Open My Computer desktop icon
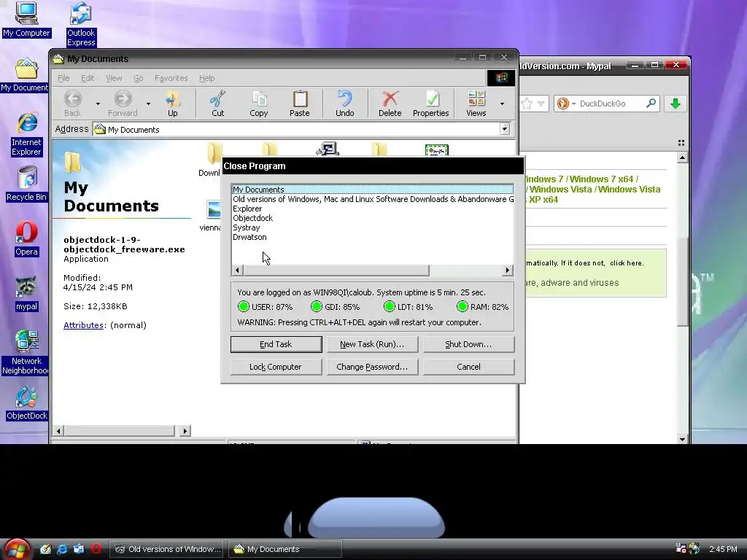Screen dimensions: 747x560 pos(26,19)
